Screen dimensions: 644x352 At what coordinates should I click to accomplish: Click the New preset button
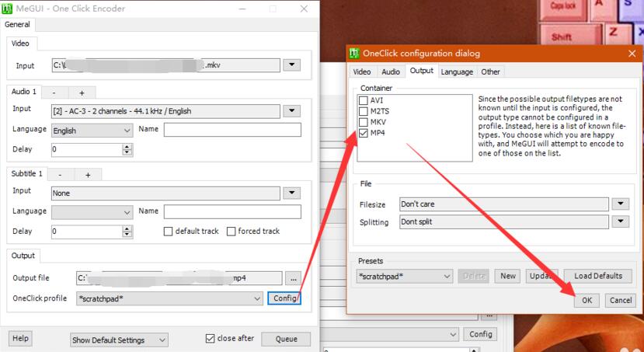click(507, 276)
